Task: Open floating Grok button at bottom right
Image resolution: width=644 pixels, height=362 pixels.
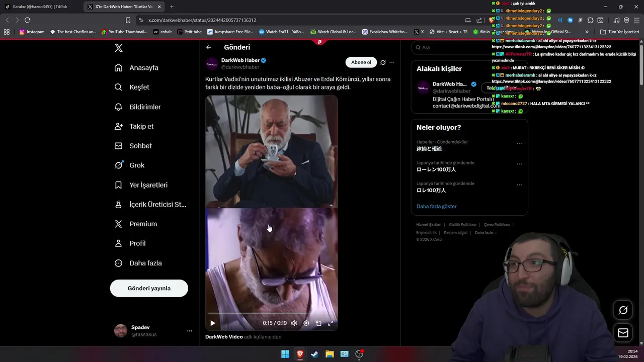Action: [x=623, y=310]
